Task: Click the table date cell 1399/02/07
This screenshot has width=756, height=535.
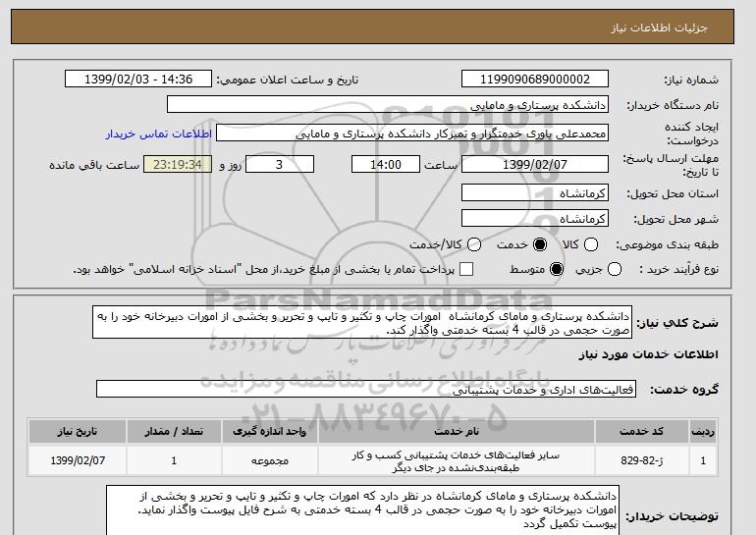Action: [78, 460]
